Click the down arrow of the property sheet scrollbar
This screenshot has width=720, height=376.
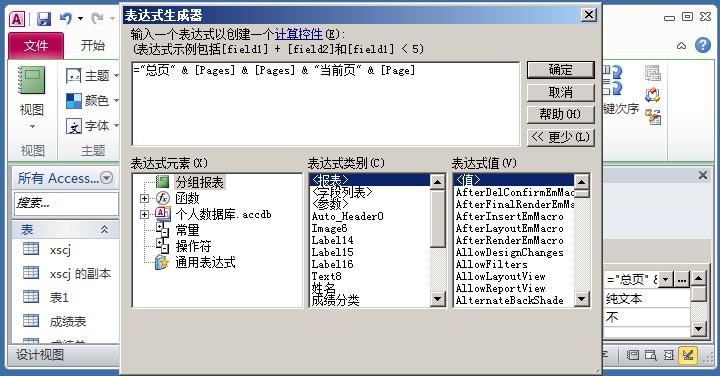tap(698, 328)
